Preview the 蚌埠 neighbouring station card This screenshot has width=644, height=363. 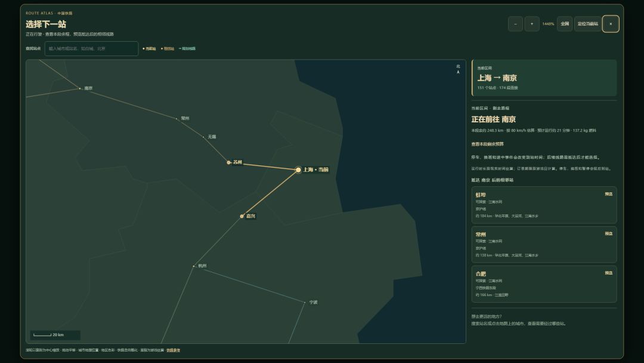[544, 205]
